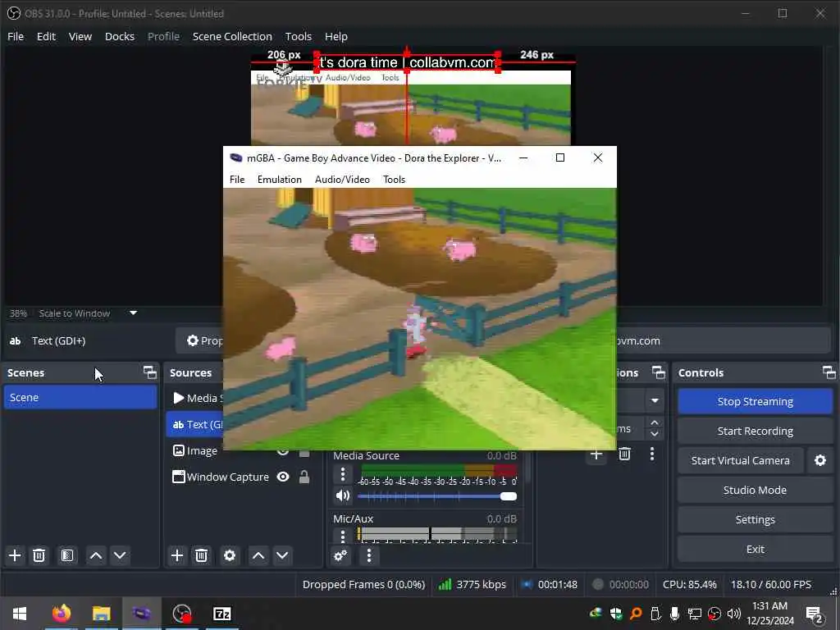Image resolution: width=840 pixels, height=630 pixels.
Task: Open Firefox from the taskbar
Action: click(x=61, y=614)
